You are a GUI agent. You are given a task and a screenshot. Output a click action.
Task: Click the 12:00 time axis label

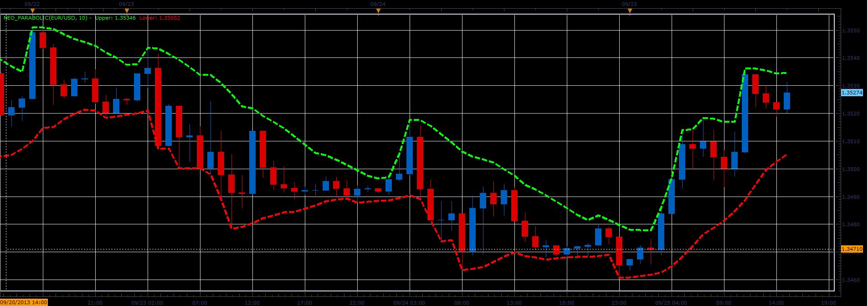252,303
